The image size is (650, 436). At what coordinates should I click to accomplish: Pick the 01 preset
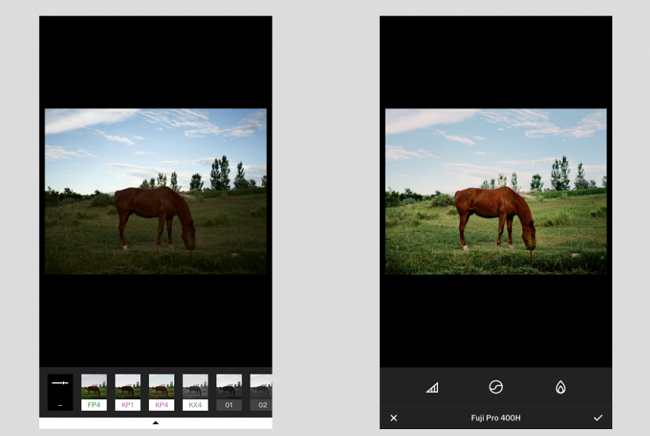[x=229, y=392]
